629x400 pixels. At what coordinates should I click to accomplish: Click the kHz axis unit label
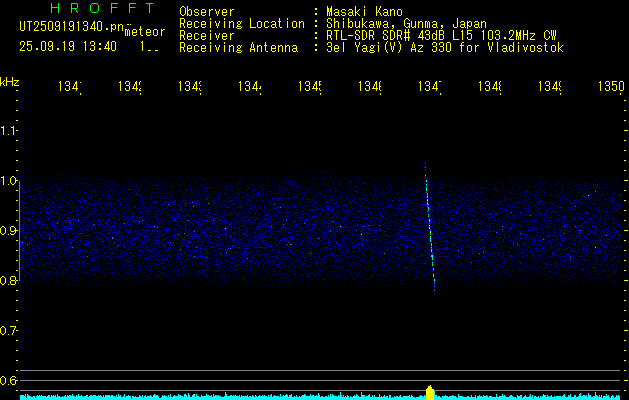coord(9,80)
